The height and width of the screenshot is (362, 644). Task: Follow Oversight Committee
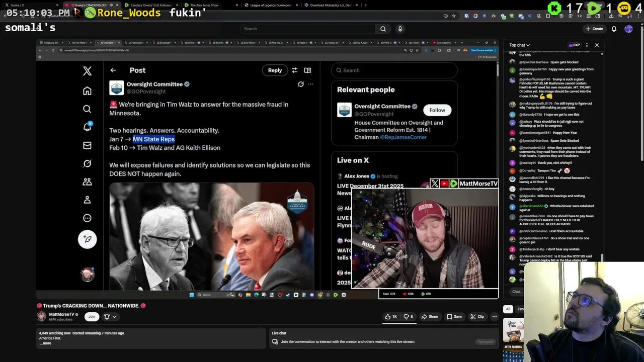[437, 110]
